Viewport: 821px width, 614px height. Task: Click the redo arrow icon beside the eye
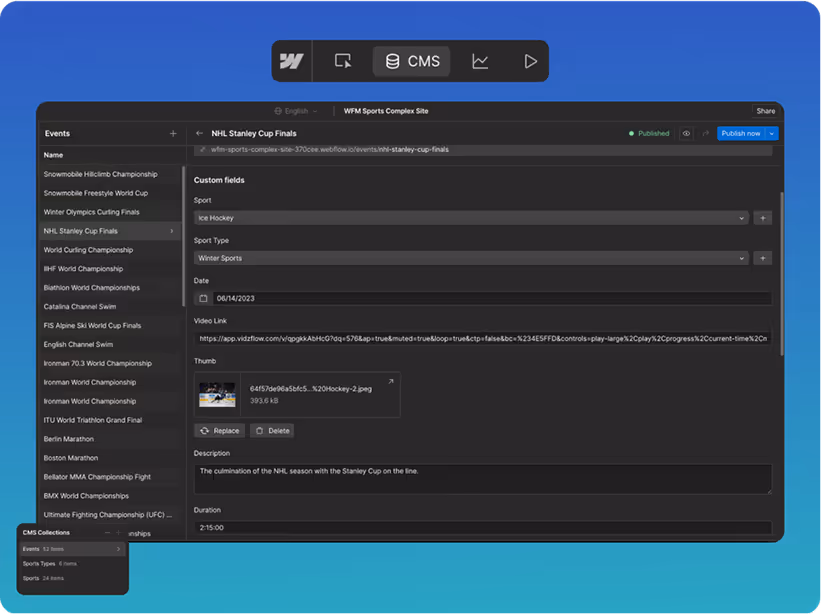pyautogui.click(x=705, y=133)
